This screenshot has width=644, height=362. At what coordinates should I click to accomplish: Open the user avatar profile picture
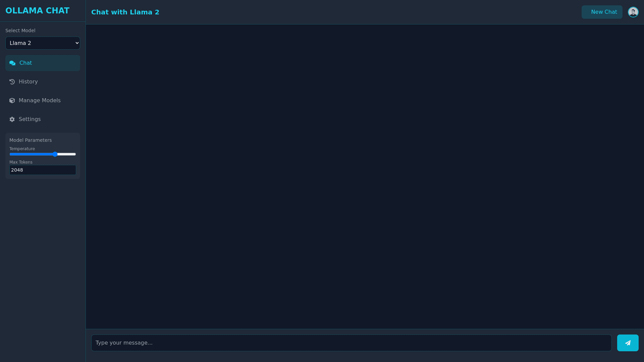point(633,12)
